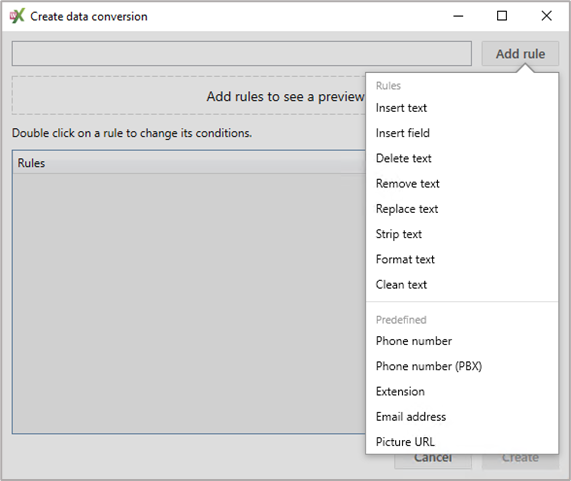Click the app logo icon in title bar
Screen dimensions: 571x481
click(17, 16)
